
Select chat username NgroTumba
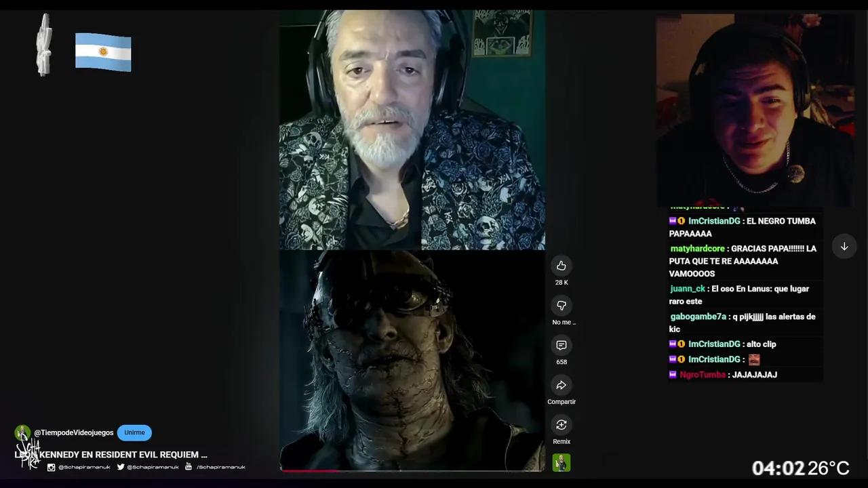[x=703, y=375]
